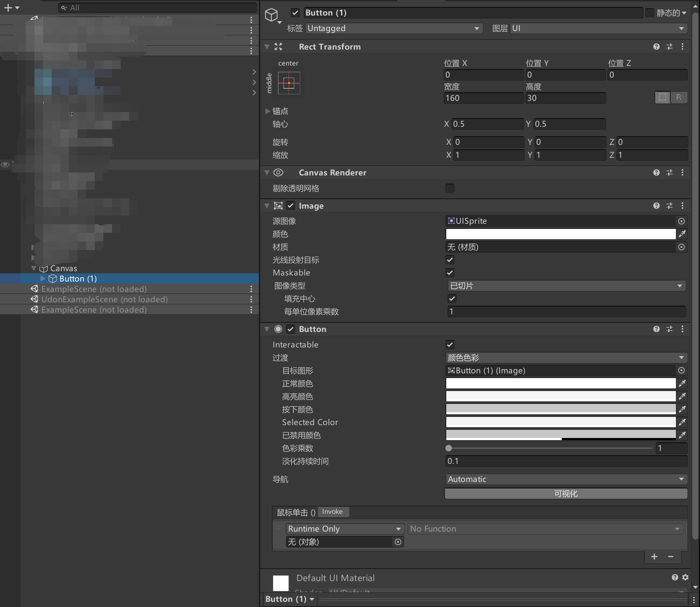The height and width of the screenshot is (607, 700).
Task: Open Runtime Only dropdown
Action: point(345,529)
